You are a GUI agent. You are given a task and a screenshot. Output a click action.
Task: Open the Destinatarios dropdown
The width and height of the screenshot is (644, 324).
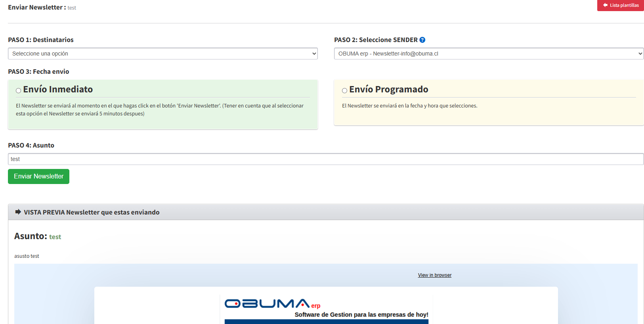click(x=162, y=54)
